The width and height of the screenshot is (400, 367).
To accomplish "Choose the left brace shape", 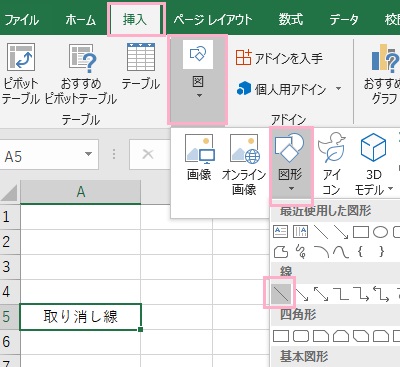I will tap(360, 252).
